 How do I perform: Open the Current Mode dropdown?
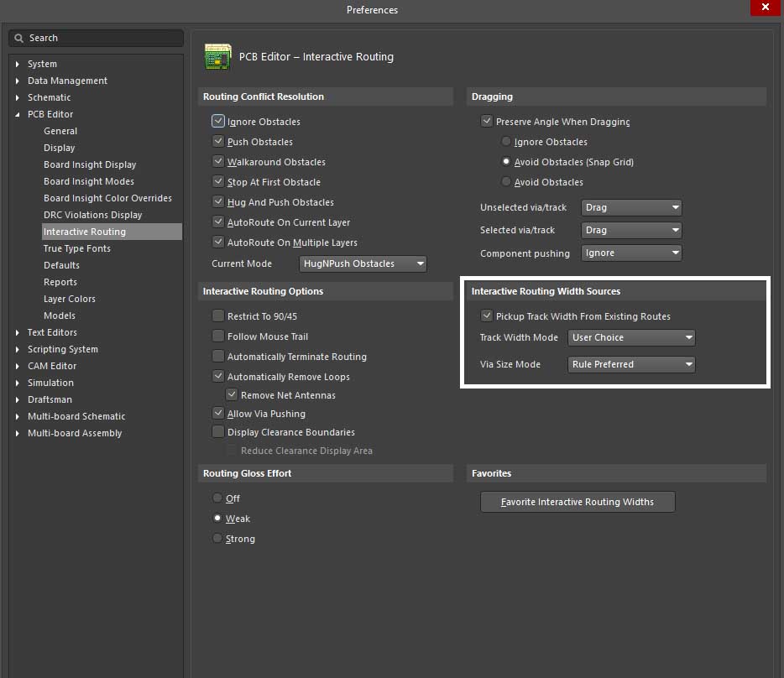[363, 263]
